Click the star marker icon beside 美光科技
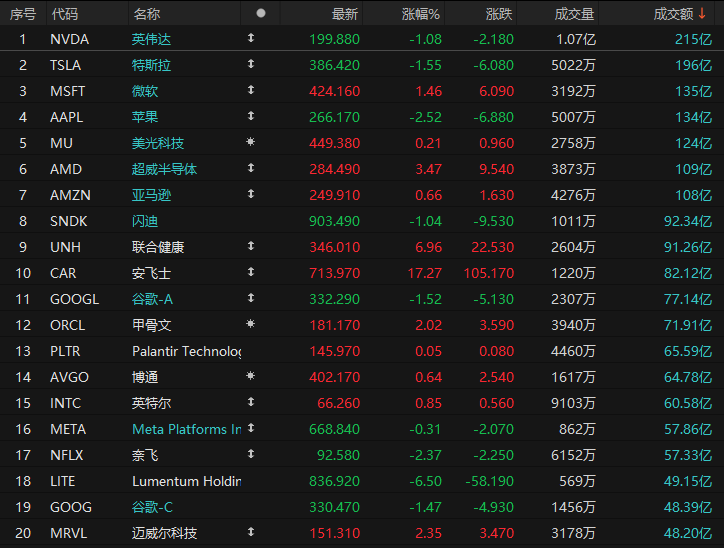The height and width of the screenshot is (548, 724). tap(251, 142)
